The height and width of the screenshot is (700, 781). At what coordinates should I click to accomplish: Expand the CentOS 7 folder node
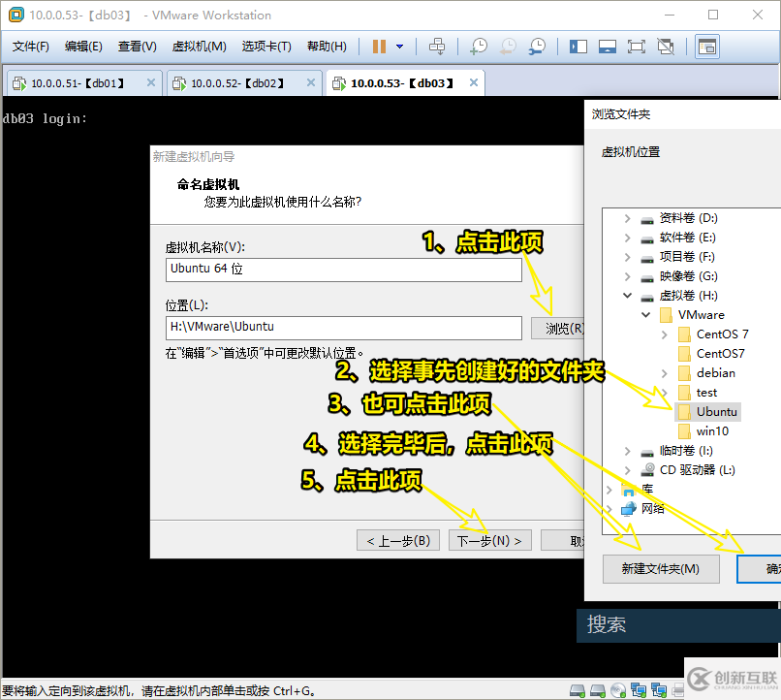(x=665, y=334)
